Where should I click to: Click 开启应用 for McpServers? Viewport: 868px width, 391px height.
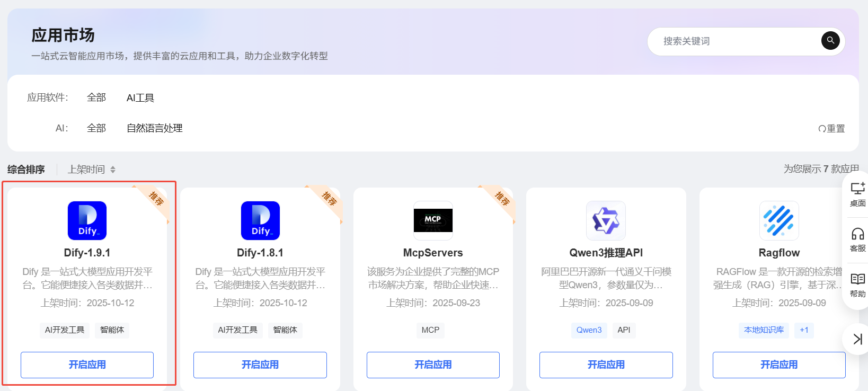point(433,365)
